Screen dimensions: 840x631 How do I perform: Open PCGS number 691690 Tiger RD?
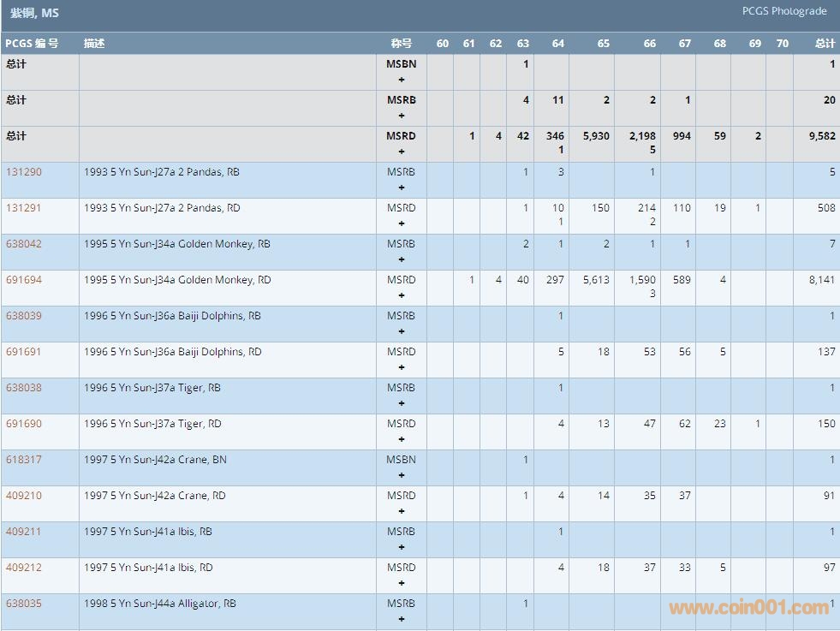click(23, 424)
